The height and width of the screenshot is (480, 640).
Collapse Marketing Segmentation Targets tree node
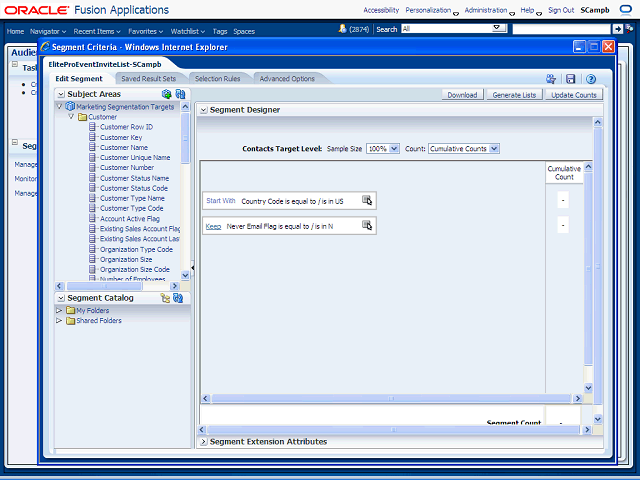click(60, 107)
